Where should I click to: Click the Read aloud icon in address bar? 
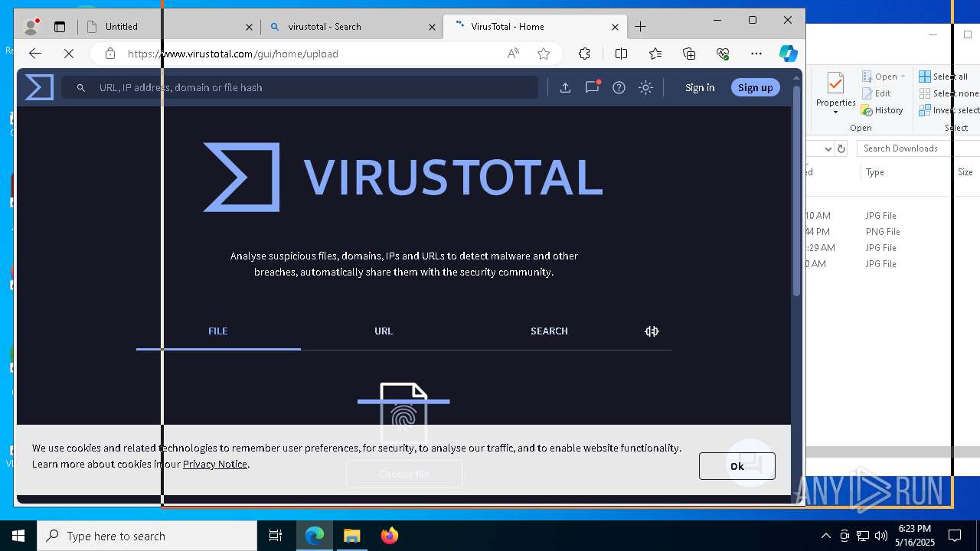click(x=513, y=54)
